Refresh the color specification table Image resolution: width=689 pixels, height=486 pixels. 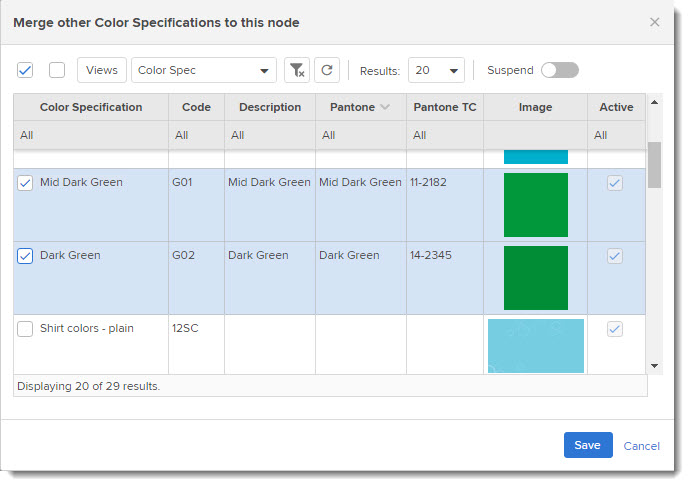(x=327, y=70)
